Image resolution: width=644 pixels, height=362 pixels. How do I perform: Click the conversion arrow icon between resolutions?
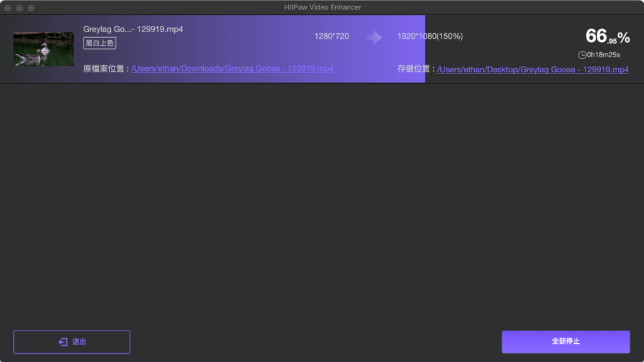tap(374, 37)
